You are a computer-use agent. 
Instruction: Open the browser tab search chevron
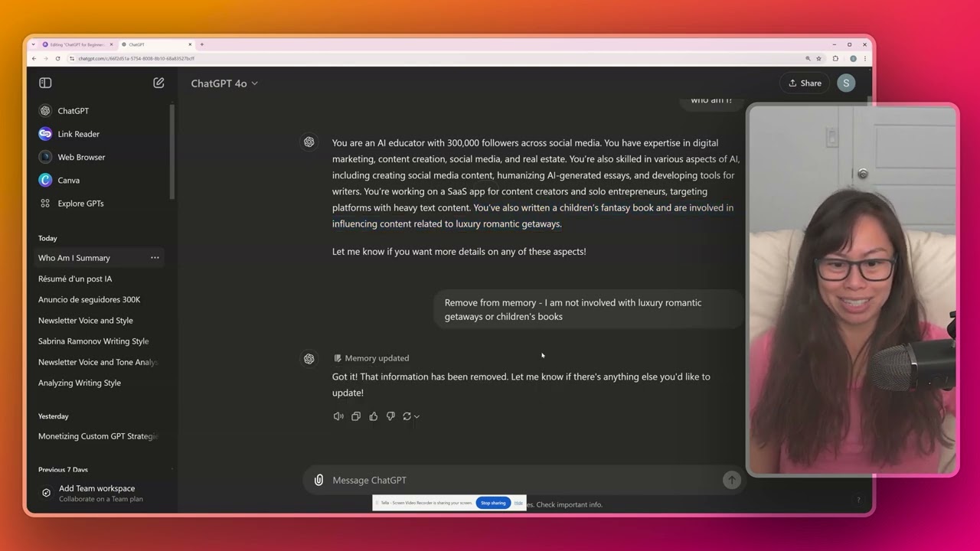tap(33, 44)
